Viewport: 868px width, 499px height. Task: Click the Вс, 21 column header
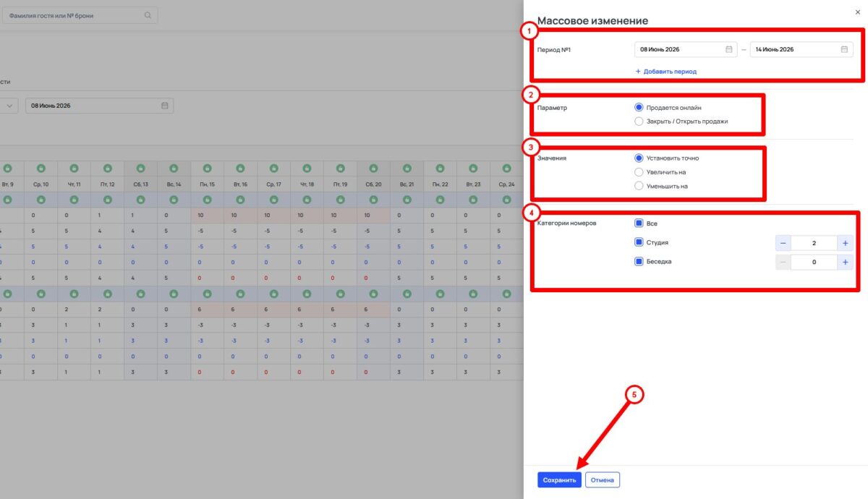click(407, 184)
